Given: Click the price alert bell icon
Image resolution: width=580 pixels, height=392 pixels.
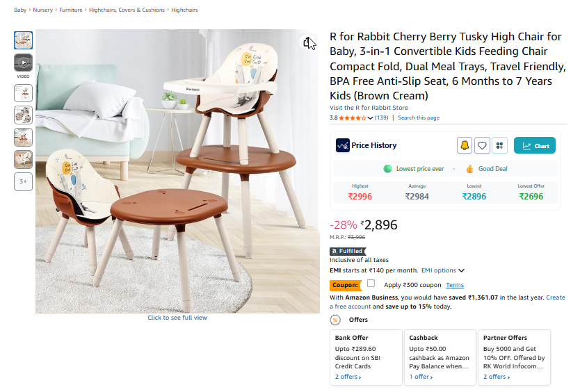Looking at the screenshot, I should 465,146.
